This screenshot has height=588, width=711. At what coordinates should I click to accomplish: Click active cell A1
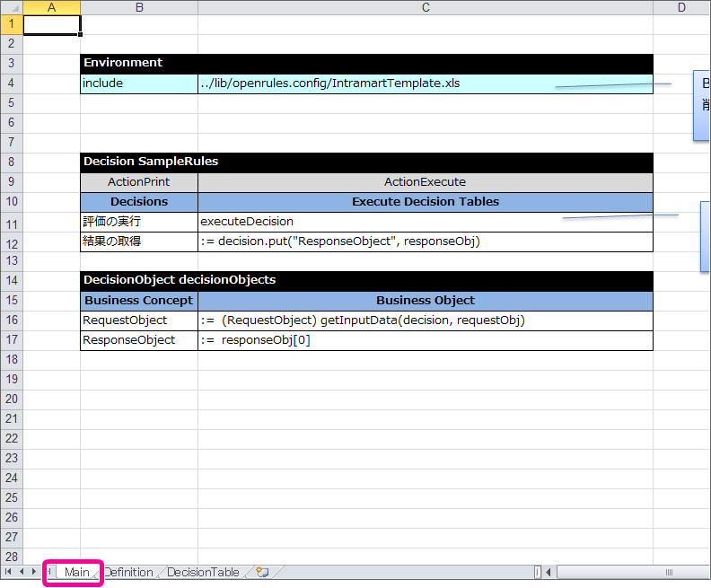point(52,25)
